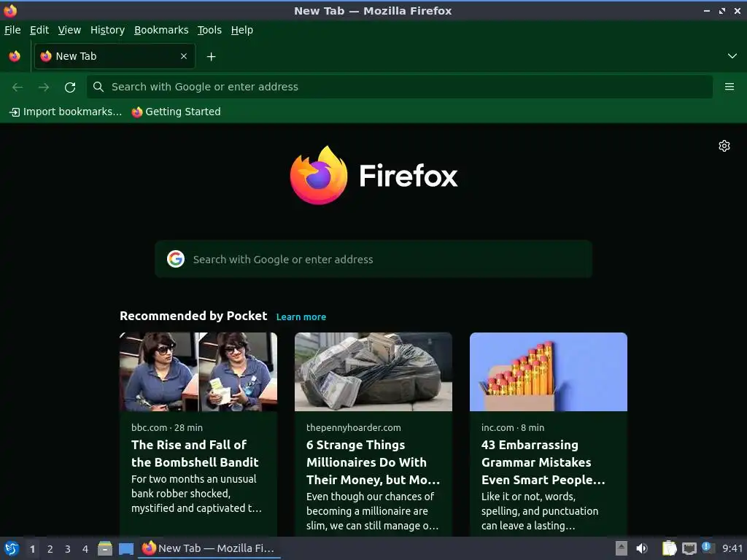Screen dimensions: 747x560
Task: Open the Bookmarks menu
Action: (x=161, y=30)
